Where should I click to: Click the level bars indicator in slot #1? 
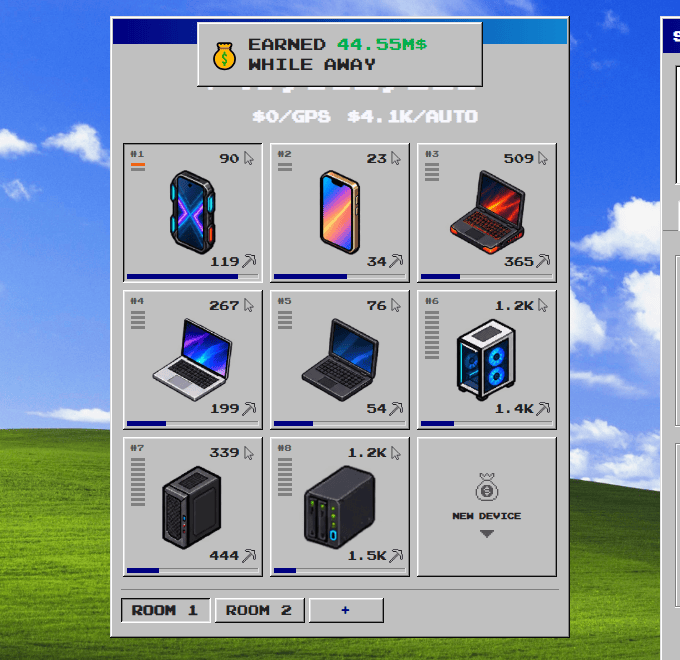click(x=138, y=167)
